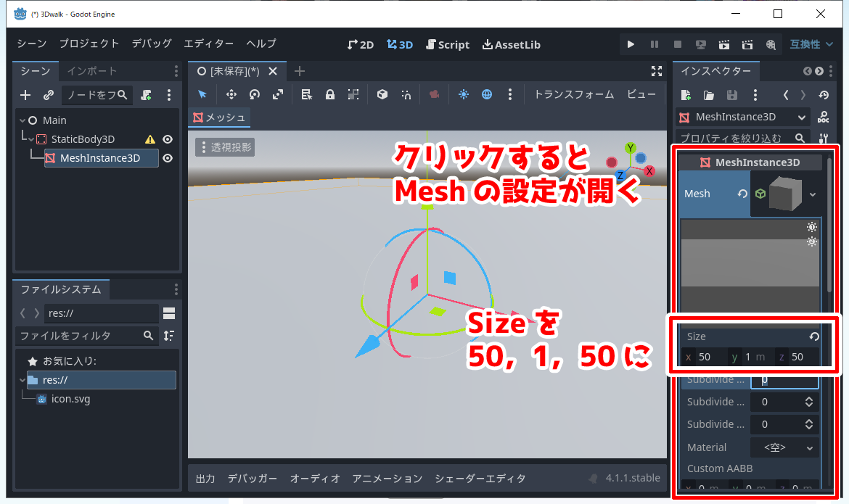The width and height of the screenshot is (849, 504).
Task: Click the Size x value field
Action: coord(705,357)
